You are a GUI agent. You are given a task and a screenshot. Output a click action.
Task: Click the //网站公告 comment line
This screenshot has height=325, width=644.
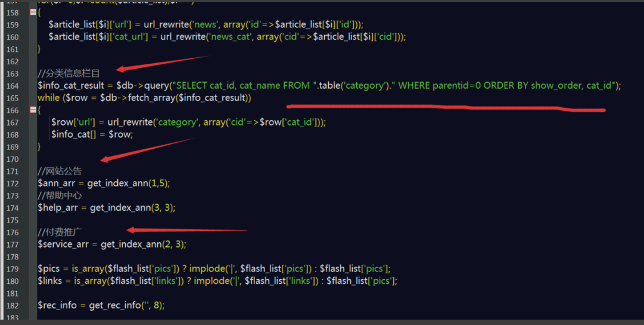pos(60,171)
